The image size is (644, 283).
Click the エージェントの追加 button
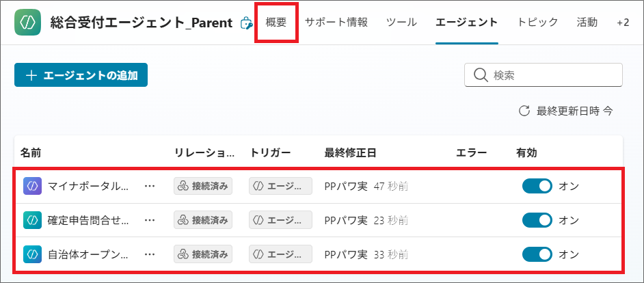[81, 75]
